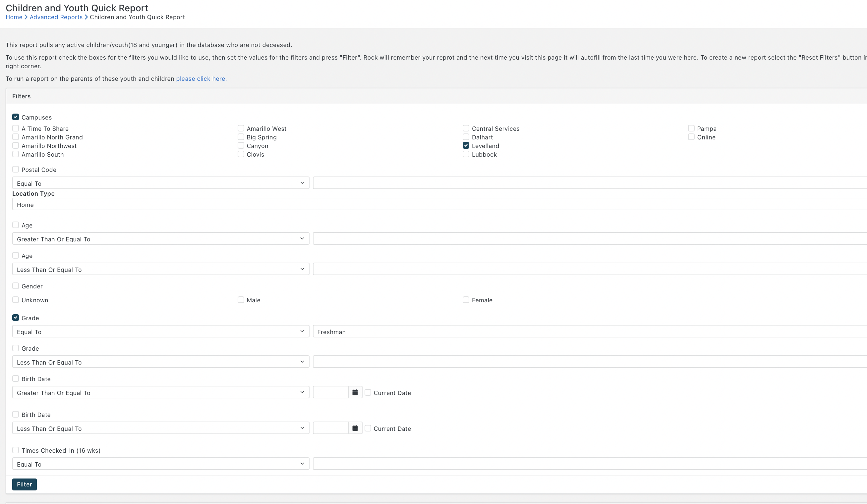Open the second Birth Date calendar picker
Image resolution: width=867 pixels, height=504 pixels.
click(355, 428)
